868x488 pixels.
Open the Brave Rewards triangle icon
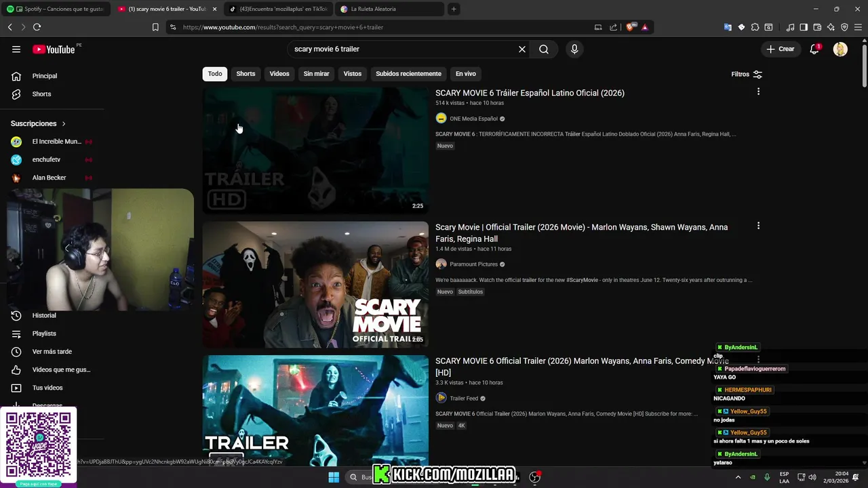click(644, 27)
